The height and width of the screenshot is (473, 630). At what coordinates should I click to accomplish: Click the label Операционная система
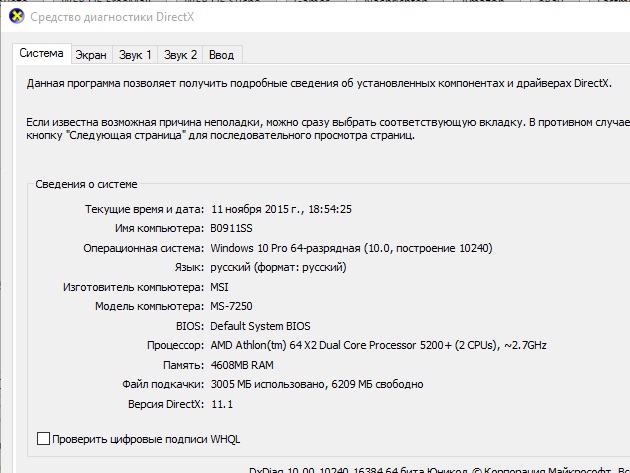coord(144,248)
